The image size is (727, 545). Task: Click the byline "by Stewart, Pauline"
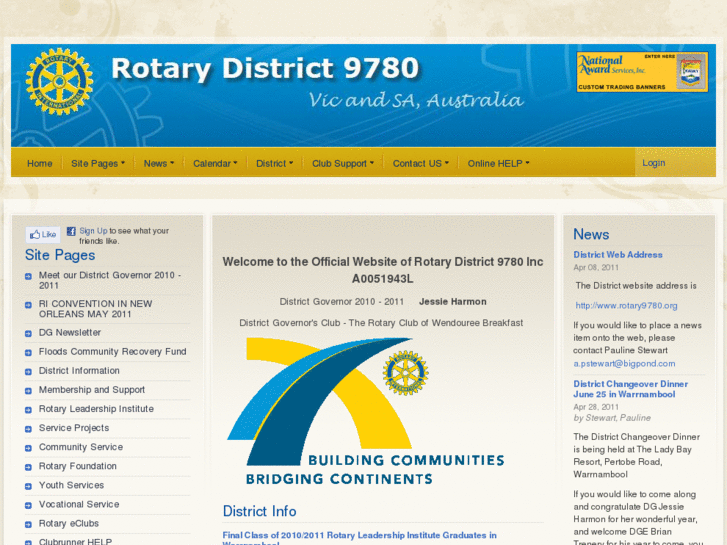click(612, 418)
